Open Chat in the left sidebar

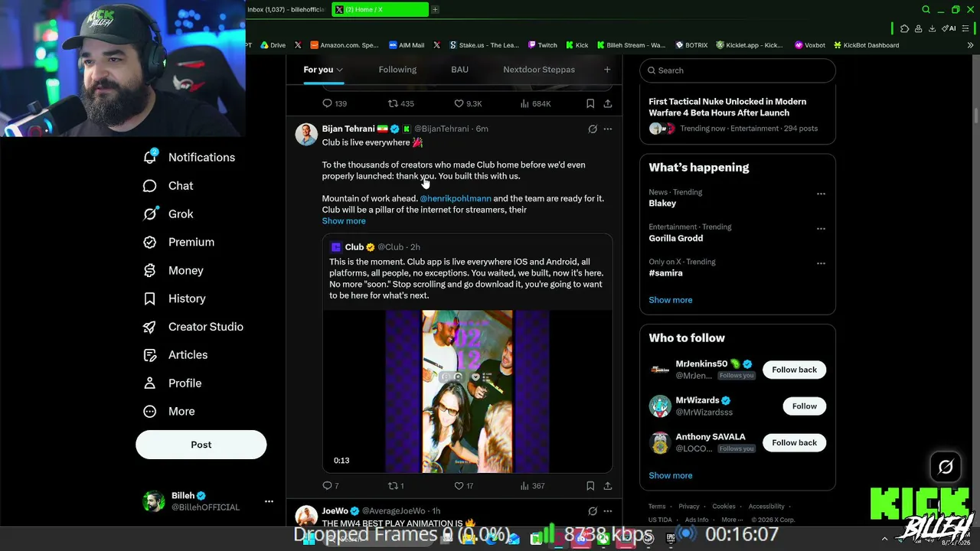pyautogui.click(x=168, y=186)
